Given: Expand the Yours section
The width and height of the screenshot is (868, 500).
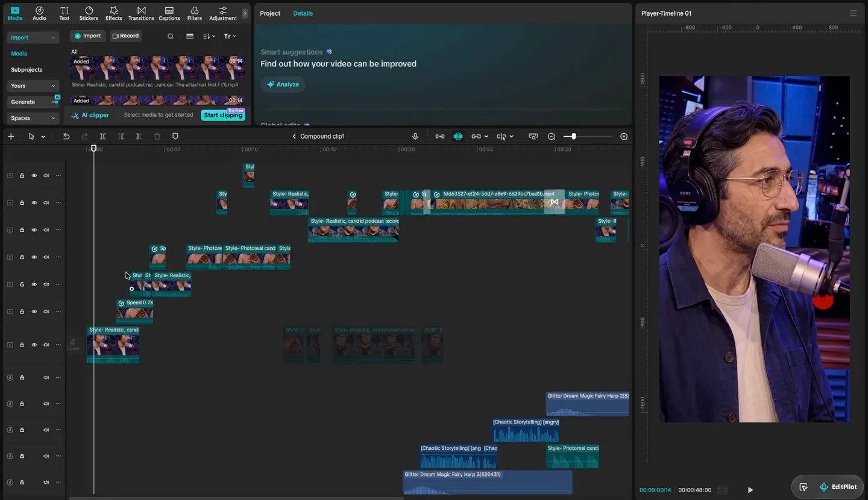Looking at the screenshot, I should [33, 86].
